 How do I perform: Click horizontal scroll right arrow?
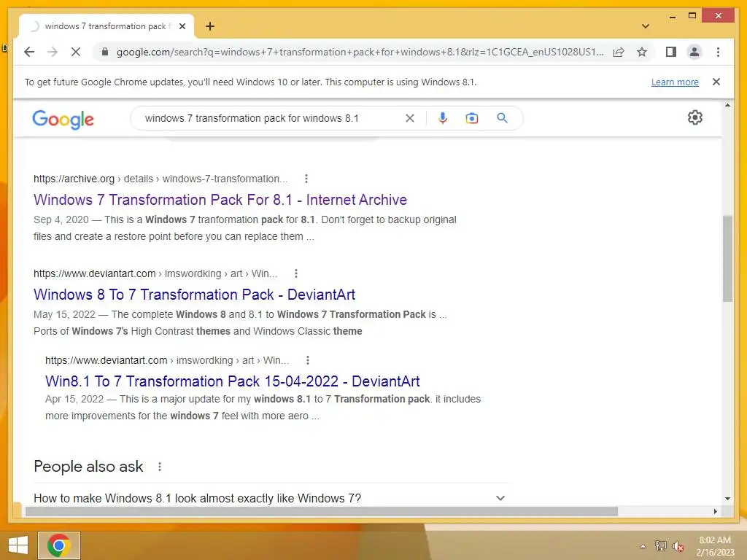point(715,511)
